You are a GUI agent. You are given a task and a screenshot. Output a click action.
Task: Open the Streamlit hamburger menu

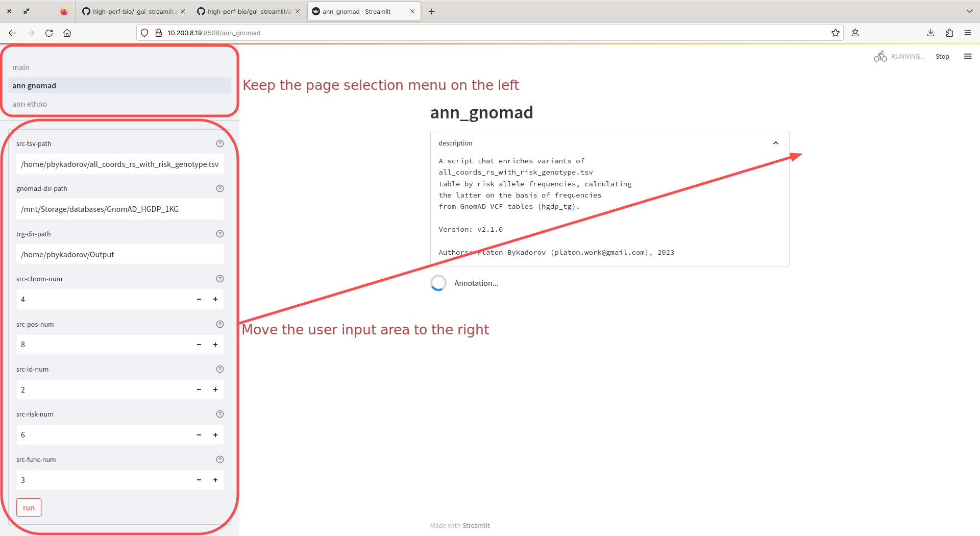pyautogui.click(x=968, y=56)
